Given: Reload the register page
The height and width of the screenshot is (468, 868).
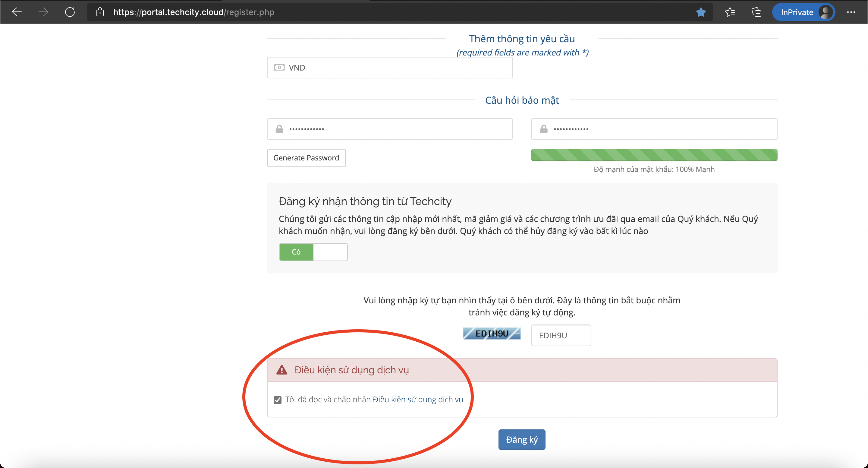Looking at the screenshot, I should pyautogui.click(x=70, y=12).
